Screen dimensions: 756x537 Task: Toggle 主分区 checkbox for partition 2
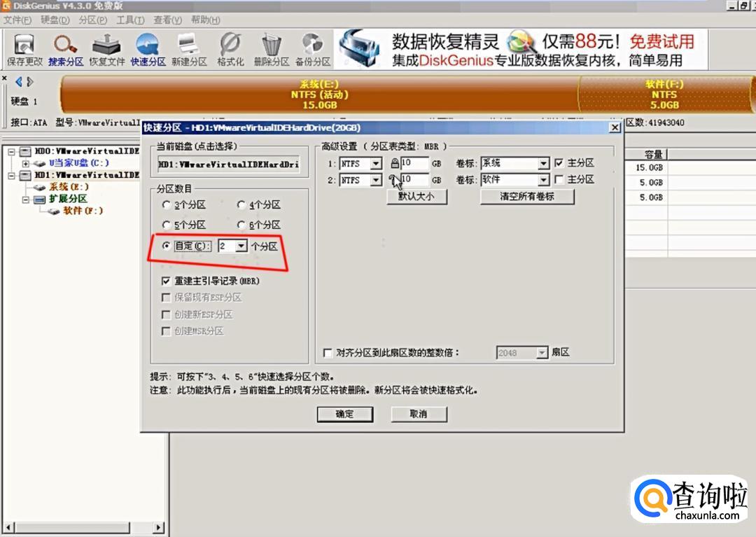tap(559, 179)
